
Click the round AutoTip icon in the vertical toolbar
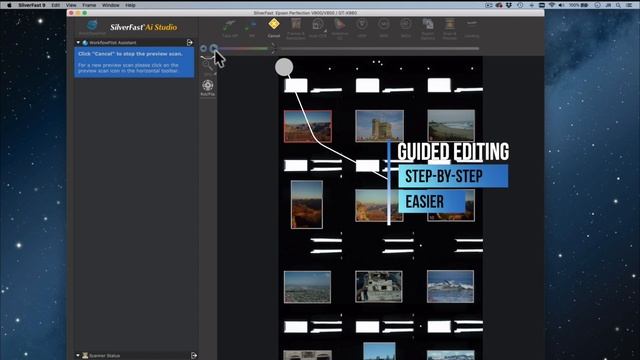tap(208, 85)
